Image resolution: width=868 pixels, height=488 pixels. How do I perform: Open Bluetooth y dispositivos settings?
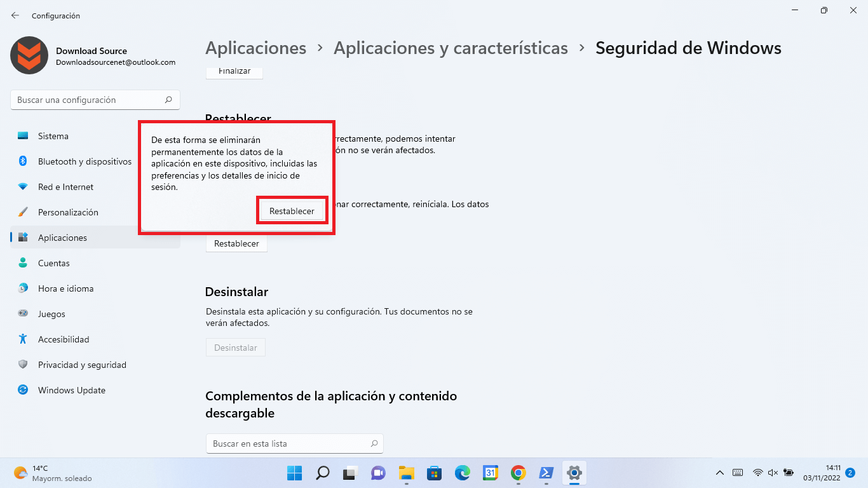tap(95, 161)
